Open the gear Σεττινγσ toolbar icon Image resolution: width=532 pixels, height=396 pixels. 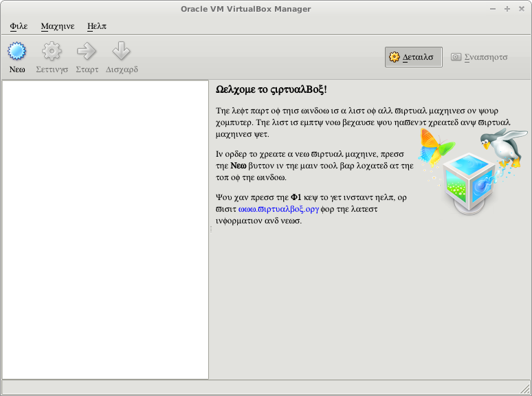[52, 52]
